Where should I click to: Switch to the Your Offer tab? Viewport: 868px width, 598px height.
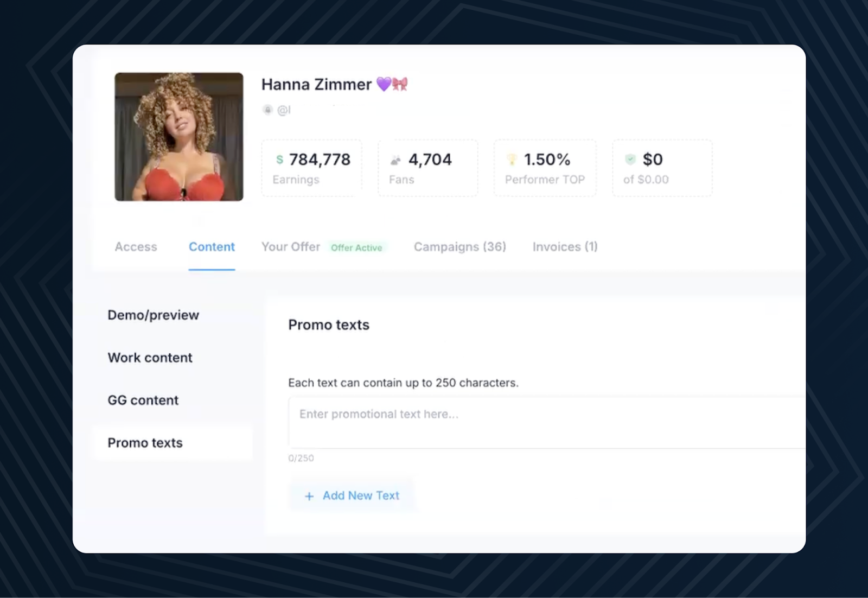(291, 247)
